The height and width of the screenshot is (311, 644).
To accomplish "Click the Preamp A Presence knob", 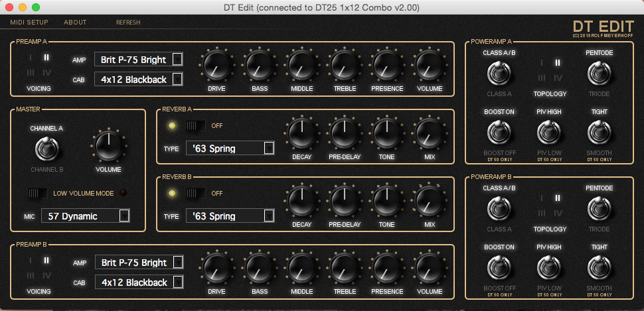I will pyautogui.click(x=387, y=66).
